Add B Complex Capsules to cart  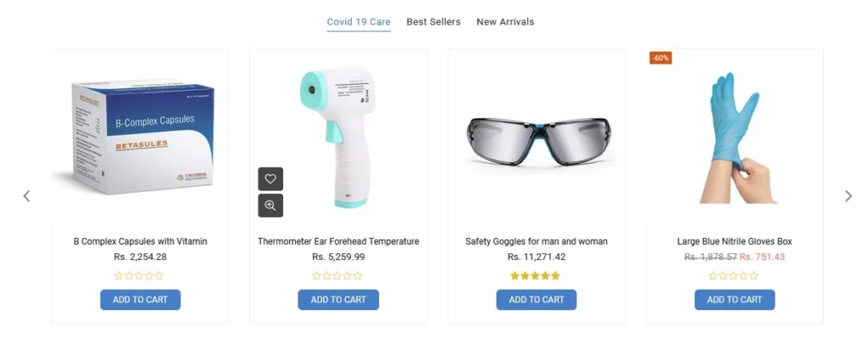pos(140,299)
